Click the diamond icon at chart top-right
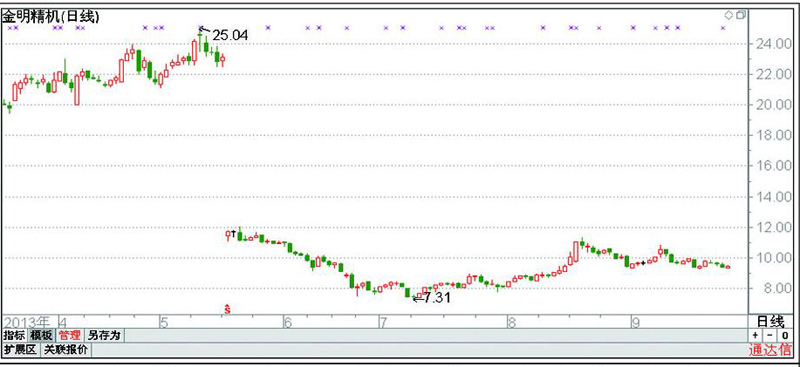 pyautogui.click(x=729, y=15)
